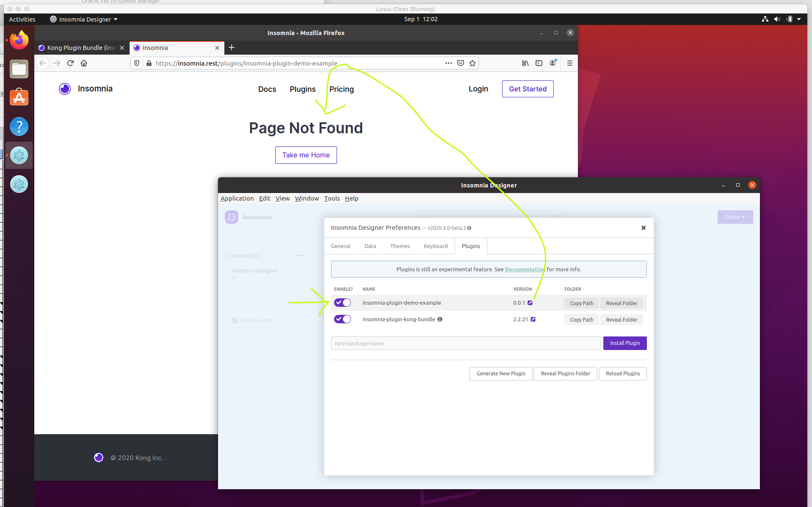The image size is (812, 507).
Task: Open the system menu arrow in the top bar
Action: pos(799,19)
